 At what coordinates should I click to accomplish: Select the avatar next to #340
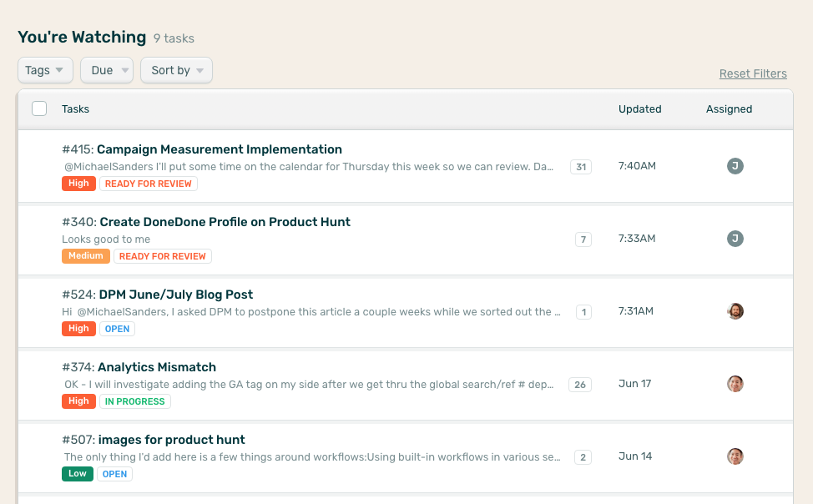click(x=735, y=239)
